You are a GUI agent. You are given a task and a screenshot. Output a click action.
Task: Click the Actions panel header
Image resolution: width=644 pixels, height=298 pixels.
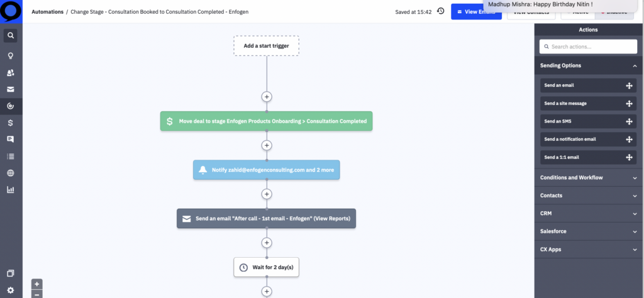588,30
